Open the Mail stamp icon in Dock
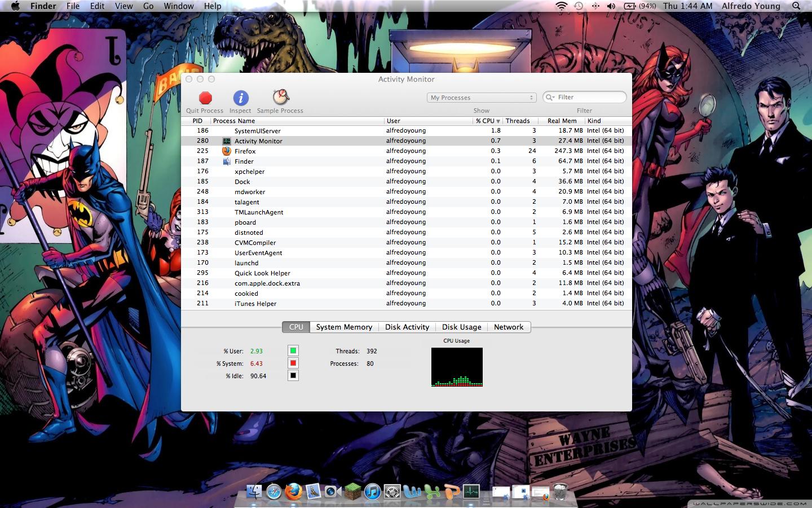812x508 pixels. pos(313,492)
